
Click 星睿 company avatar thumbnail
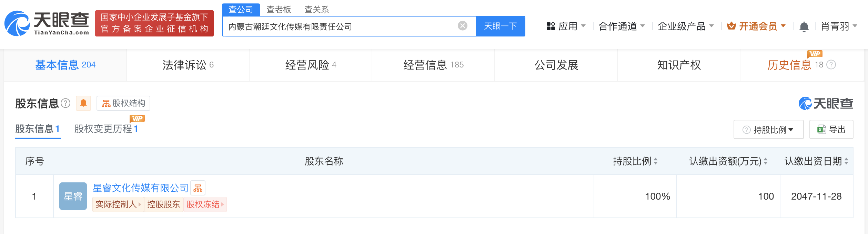73,196
